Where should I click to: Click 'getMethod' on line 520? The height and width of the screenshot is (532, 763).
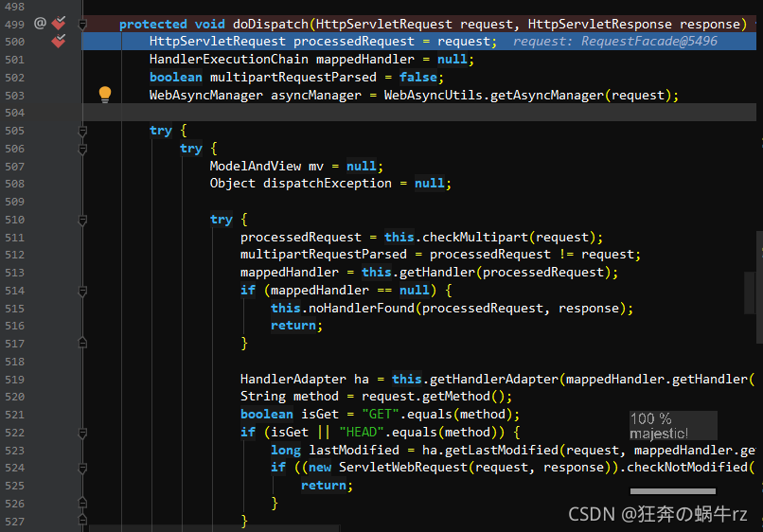456,397
